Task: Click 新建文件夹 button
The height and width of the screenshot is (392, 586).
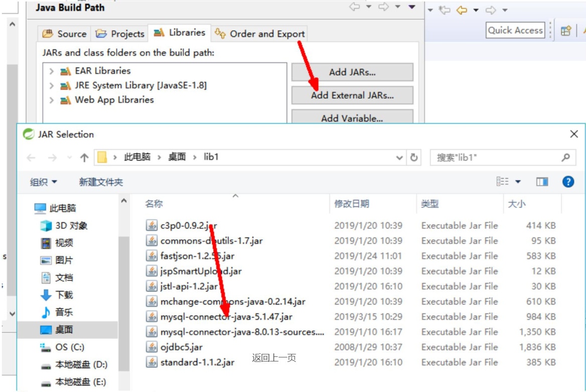Action: [101, 182]
